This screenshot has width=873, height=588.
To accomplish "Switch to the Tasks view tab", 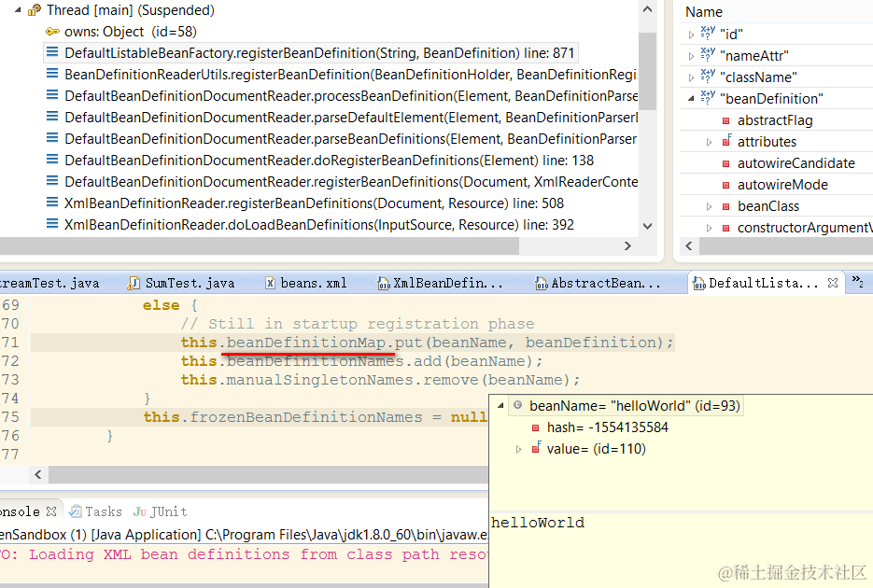I will (96, 511).
